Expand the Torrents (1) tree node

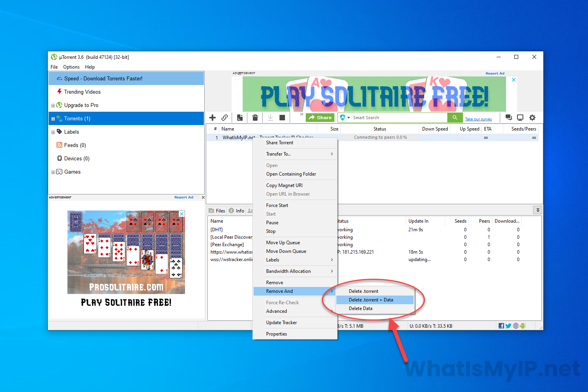53,119
